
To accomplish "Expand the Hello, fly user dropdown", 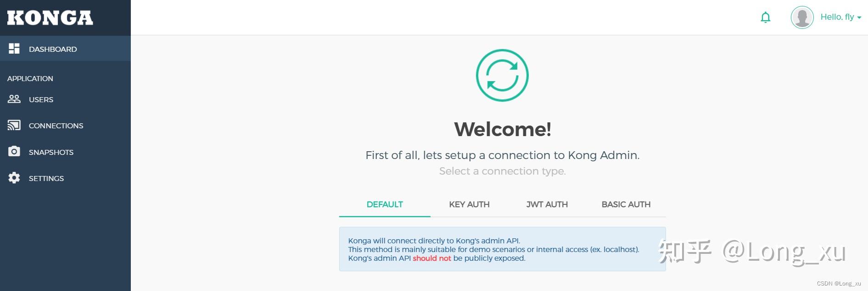I will pyautogui.click(x=840, y=17).
